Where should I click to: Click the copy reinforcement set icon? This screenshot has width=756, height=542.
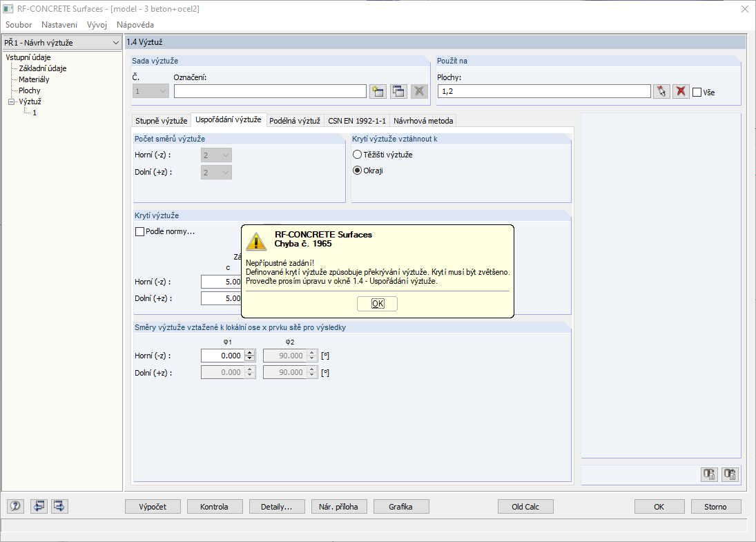click(398, 91)
